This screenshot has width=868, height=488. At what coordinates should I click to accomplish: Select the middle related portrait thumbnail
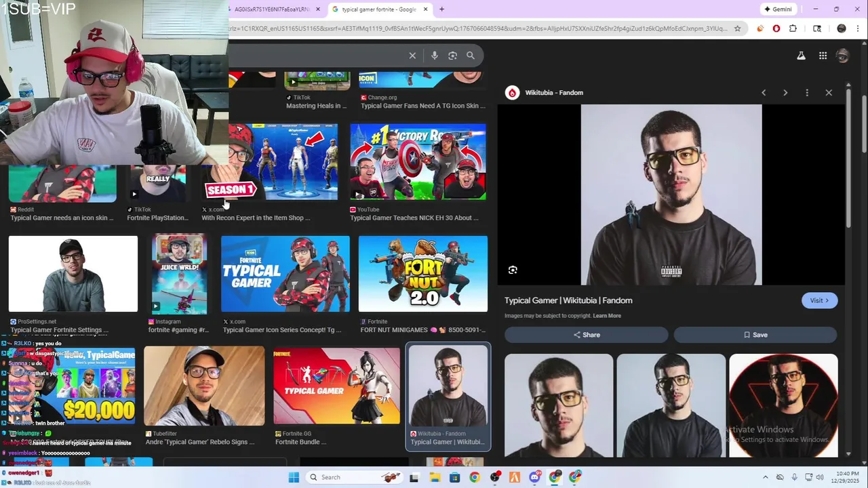click(x=671, y=405)
